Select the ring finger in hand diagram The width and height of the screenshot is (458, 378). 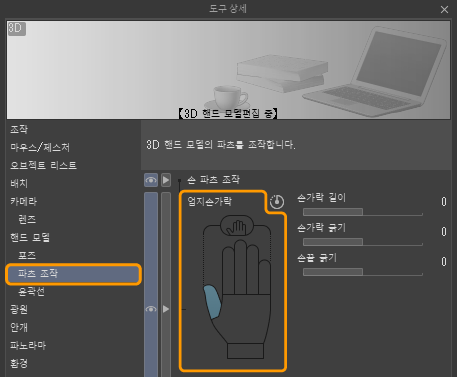(252, 270)
